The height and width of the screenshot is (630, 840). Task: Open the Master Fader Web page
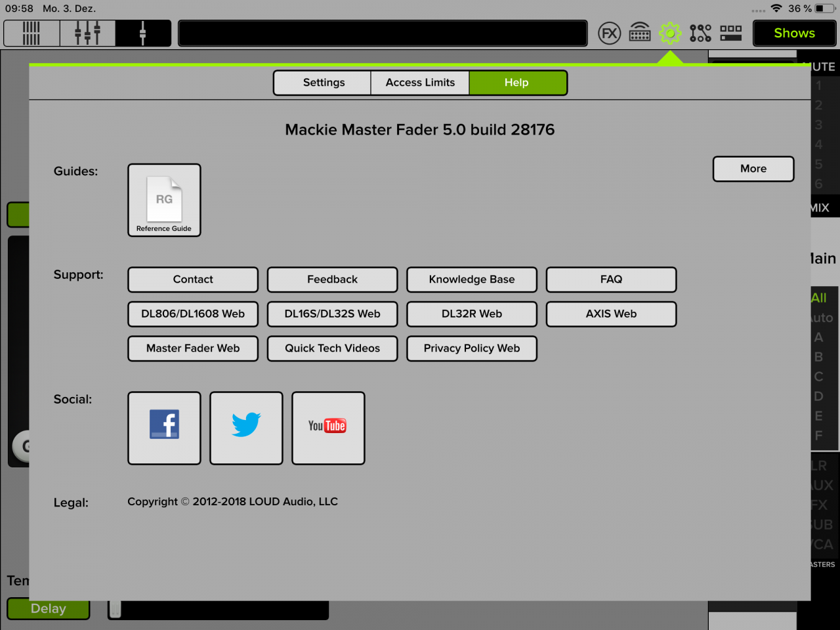pos(193,348)
